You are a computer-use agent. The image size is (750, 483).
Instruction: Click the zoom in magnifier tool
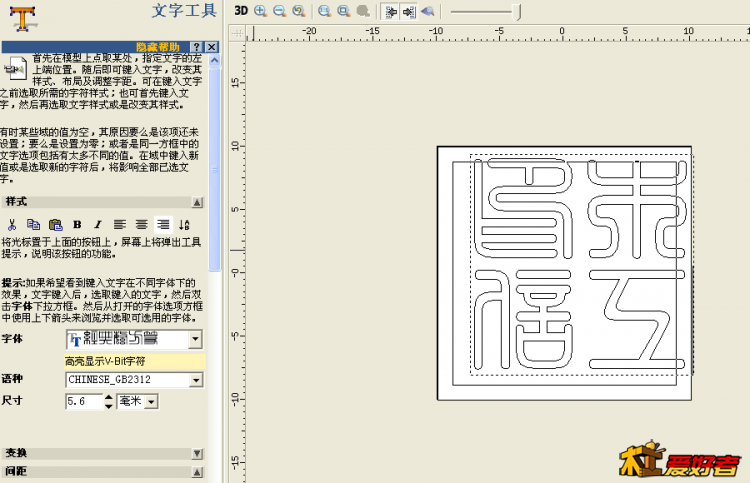click(260, 11)
